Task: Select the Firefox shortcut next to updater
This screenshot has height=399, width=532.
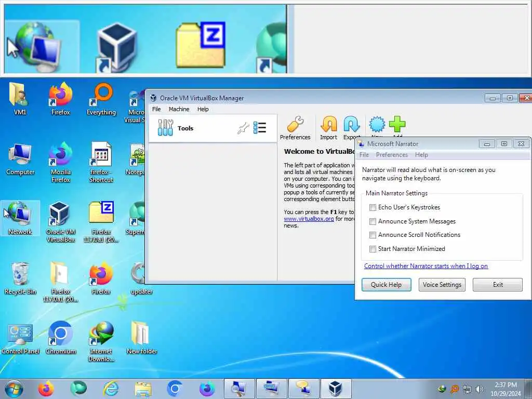Action: (x=101, y=278)
